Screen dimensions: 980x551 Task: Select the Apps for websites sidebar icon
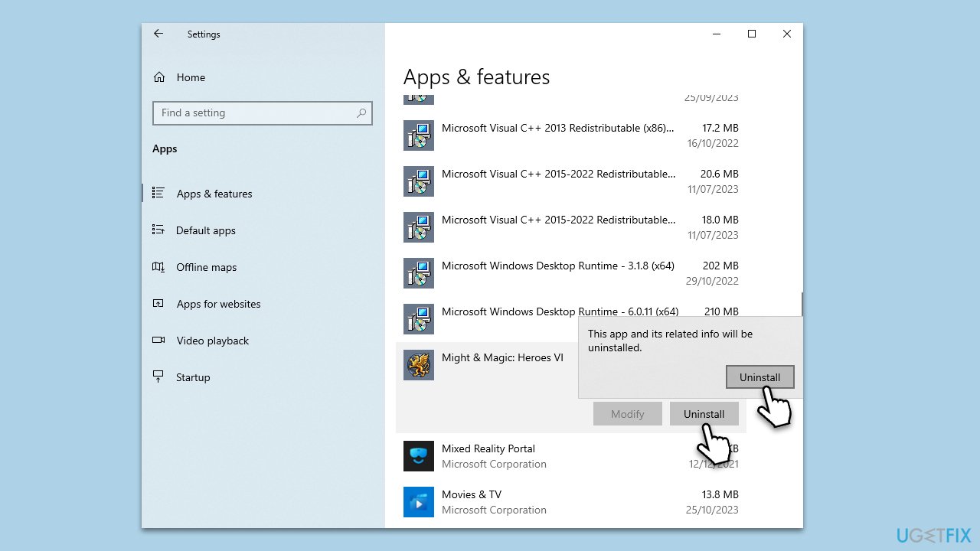158,303
